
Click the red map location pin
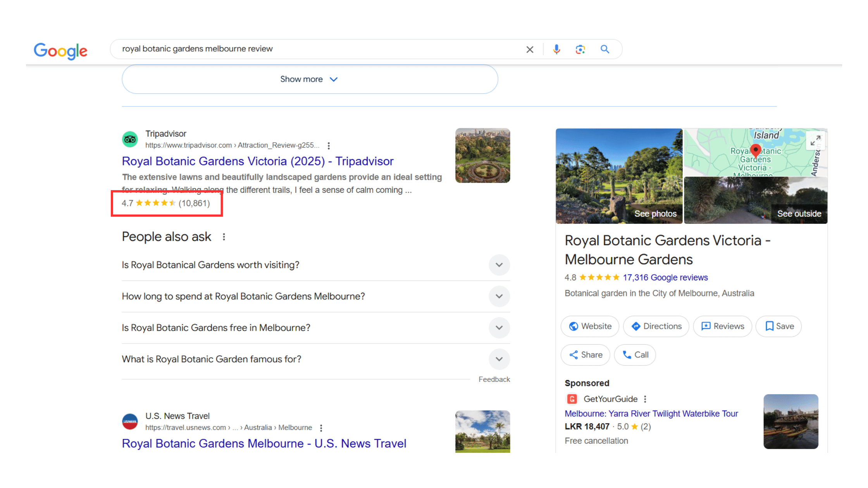tap(755, 150)
